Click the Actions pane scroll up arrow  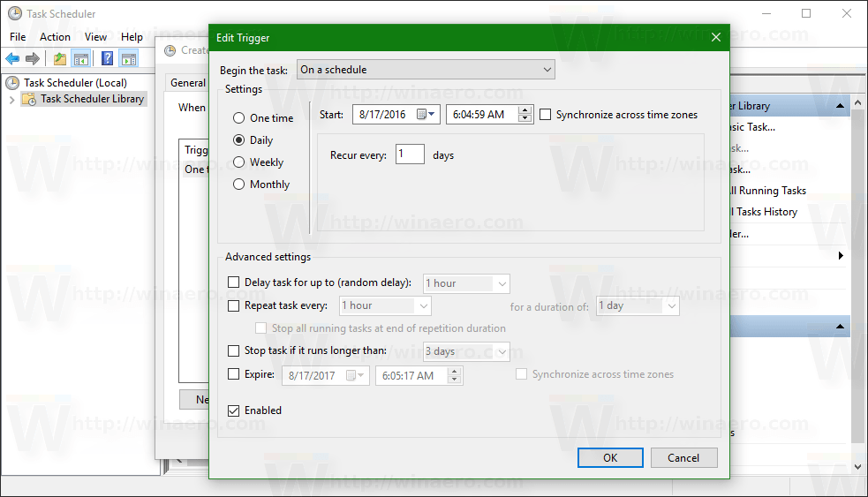click(x=858, y=102)
